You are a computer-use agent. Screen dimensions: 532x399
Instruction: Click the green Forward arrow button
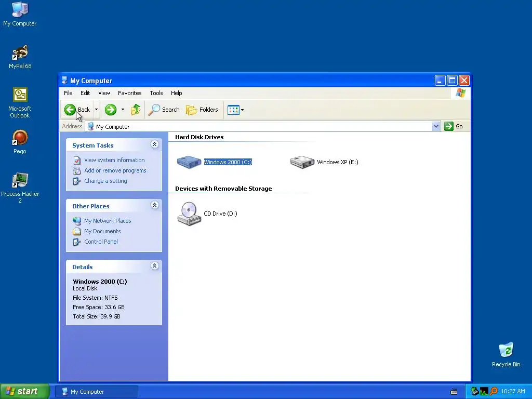(x=111, y=110)
